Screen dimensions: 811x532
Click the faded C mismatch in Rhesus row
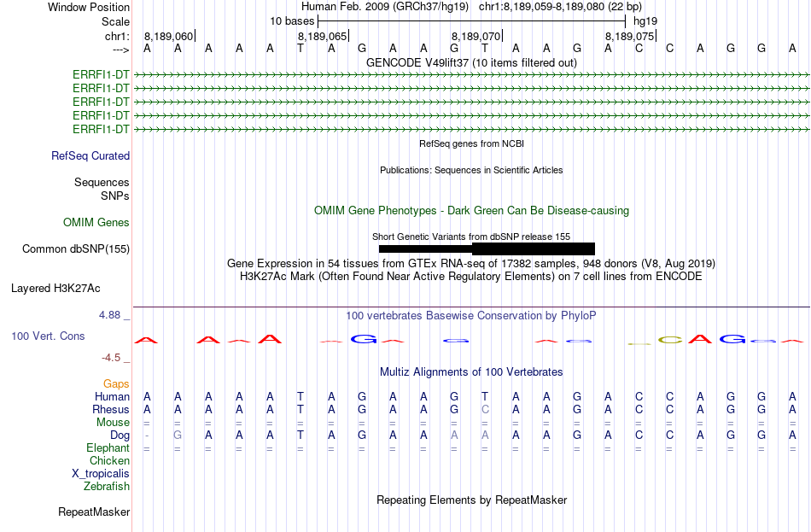[485, 409]
